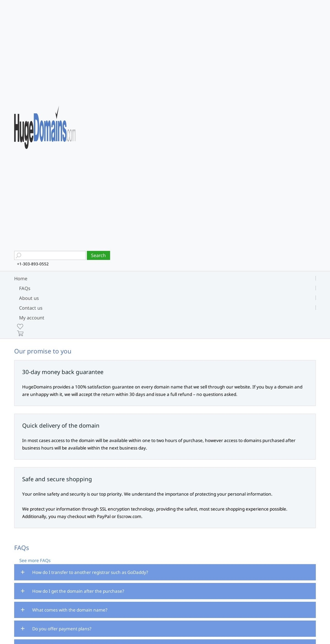The width and height of the screenshot is (330, 644).
Task: Go to the Home menu item
Action: coord(21,279)
